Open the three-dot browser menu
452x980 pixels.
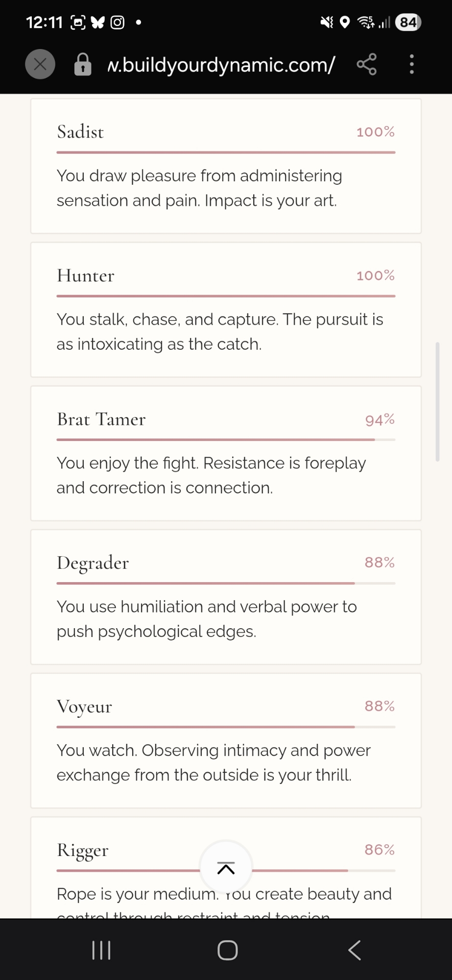pyautogui.click(x=411, y=64)
